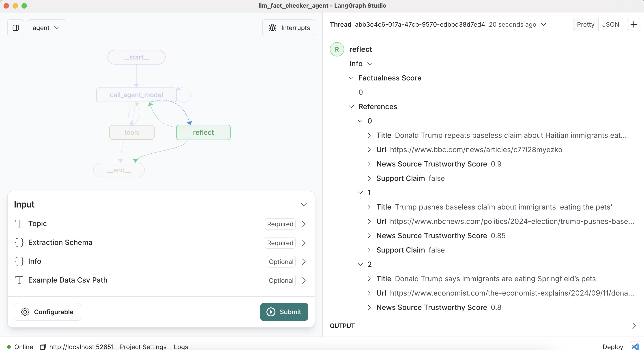644x350 pixels.
Task: Click the Configurable gear icon
Action: tap(25, 312)
